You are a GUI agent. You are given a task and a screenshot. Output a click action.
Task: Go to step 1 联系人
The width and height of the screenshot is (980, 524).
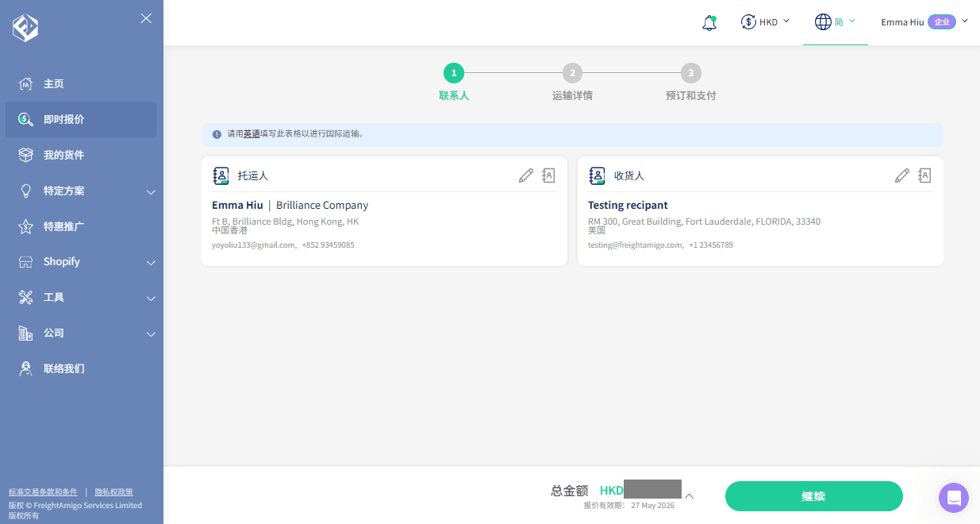pyautogui.click(x=454, y=83)
